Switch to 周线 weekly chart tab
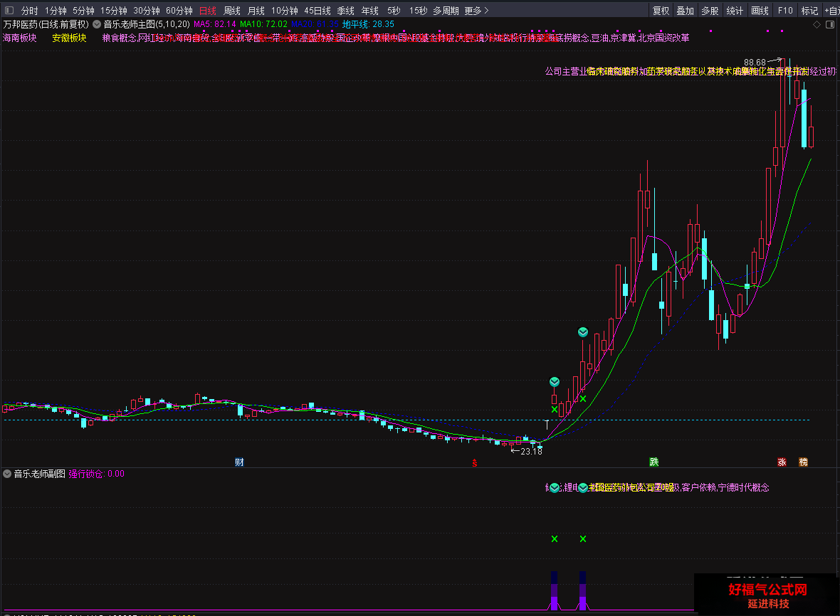 pyautogui.click(x=232, y=11)
